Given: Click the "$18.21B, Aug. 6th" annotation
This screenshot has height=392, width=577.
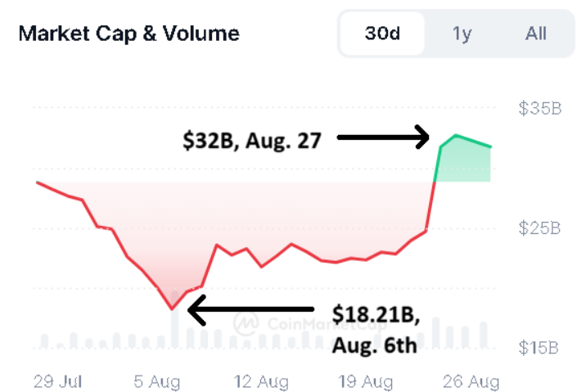Looking at the screenshot, I should [376, 329].
